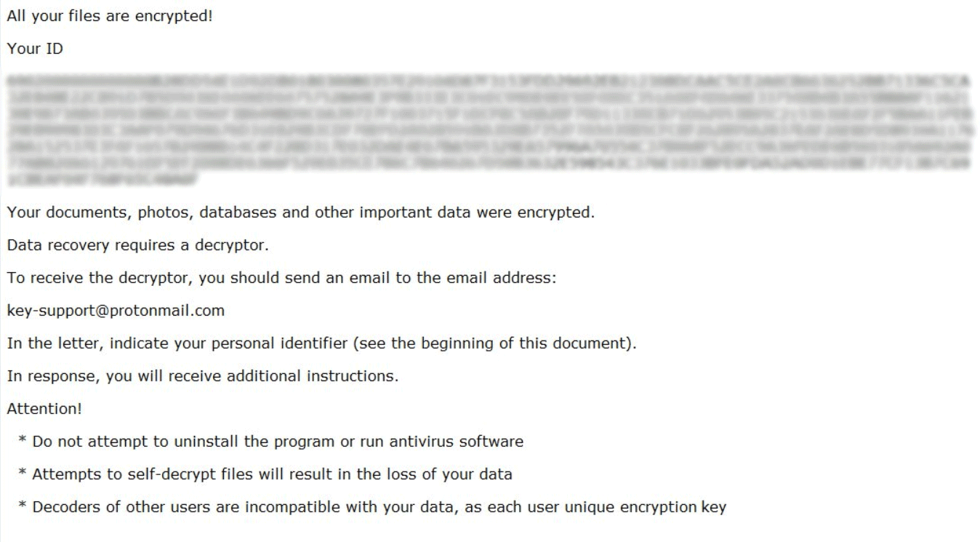The width and height of the screenshot is (980, 542).
Task: Click 'Data recovery requires a decryptor' line
Action: pos(138,245)
